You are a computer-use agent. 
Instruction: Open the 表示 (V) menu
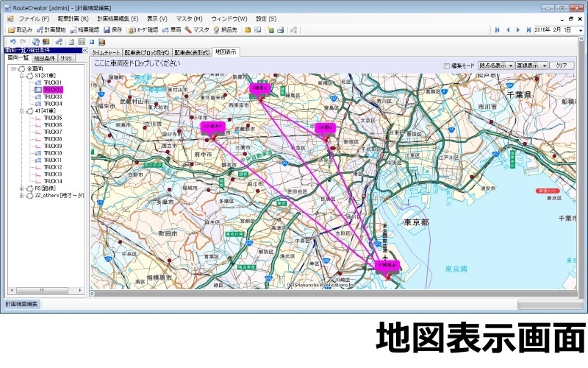click(157, 19)
